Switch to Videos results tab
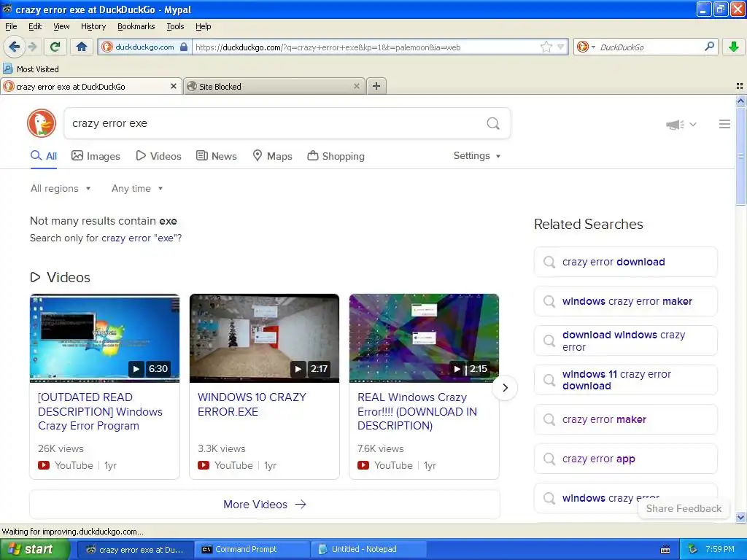This screenshot has height=560, width=747. click(x=158, y=156)
